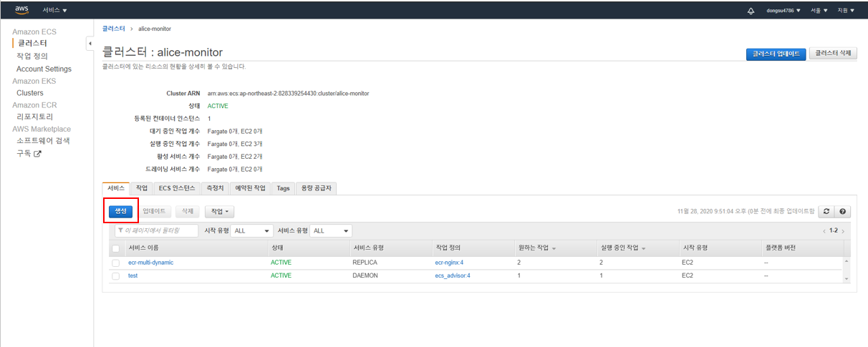
Task: Open the 시작 유형 ALL dropdown
Action: [252, 231]
